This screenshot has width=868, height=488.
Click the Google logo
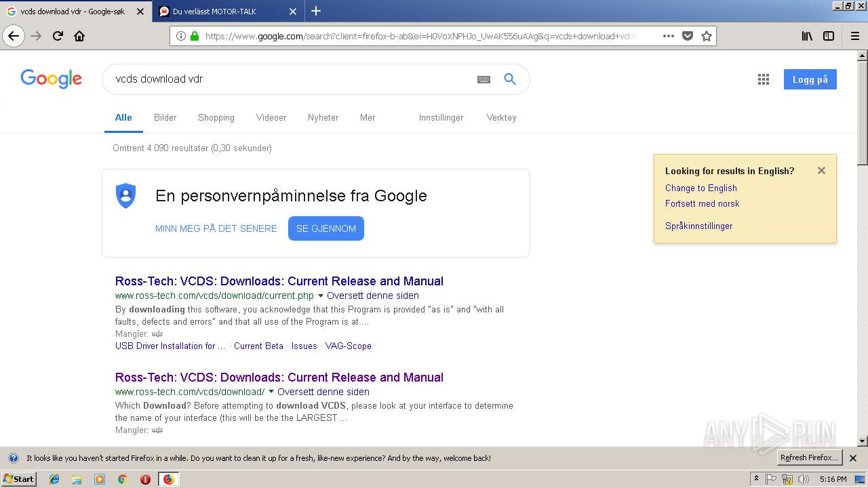(x=52, y=79)
